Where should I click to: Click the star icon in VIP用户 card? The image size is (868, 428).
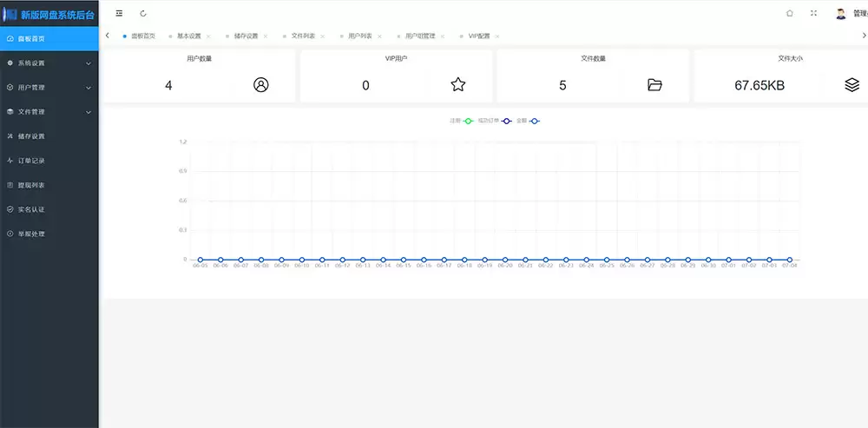tap(458, 85)
